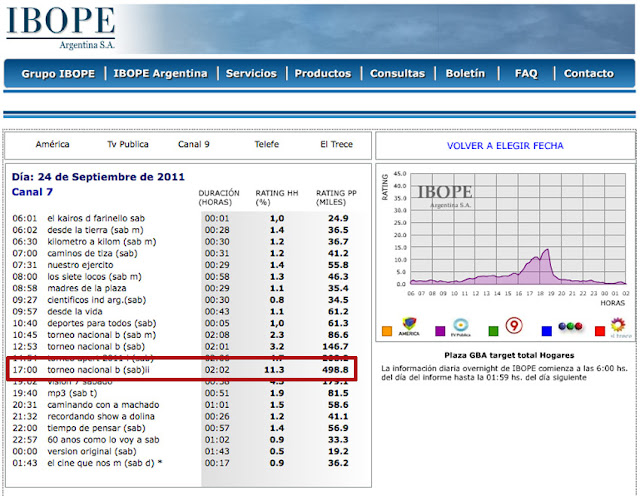The height and width of the screenshot is (496, 640).
Task: Open the IBOPE Argentina menu item
Action: 160,73
